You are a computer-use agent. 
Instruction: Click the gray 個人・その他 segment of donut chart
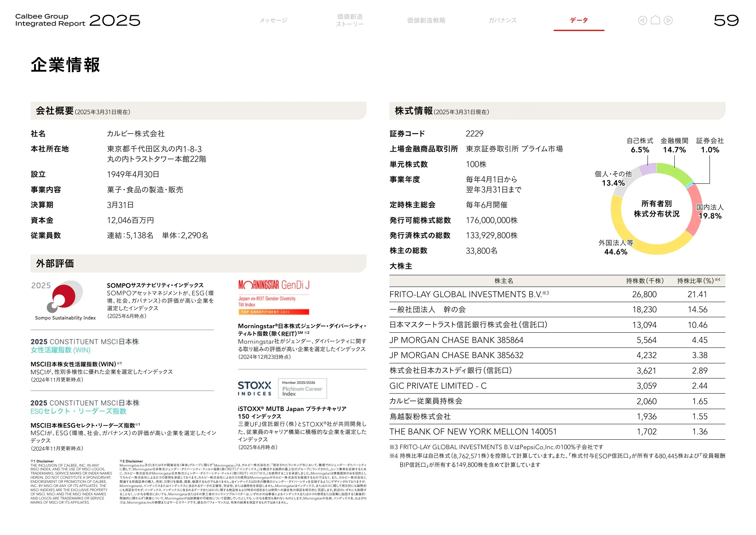(626, 182)
